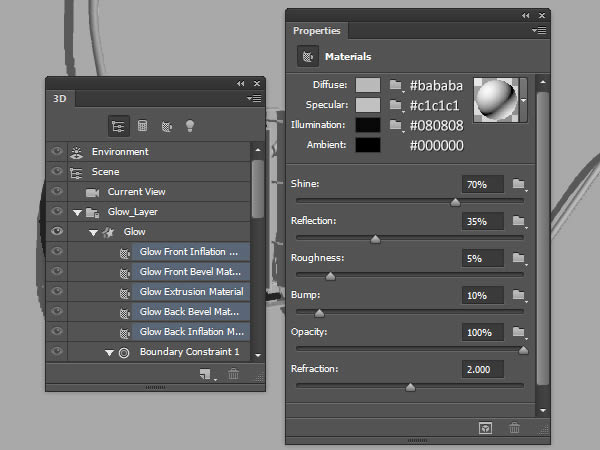This screenshot has width=600, height=450.
Task: Toggle visibility of Glow Front Bevel material
Action: click(57, 271)
